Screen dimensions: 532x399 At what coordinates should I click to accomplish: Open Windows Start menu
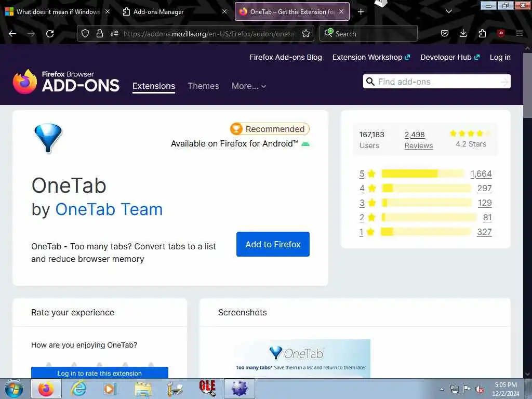(14, 389)
